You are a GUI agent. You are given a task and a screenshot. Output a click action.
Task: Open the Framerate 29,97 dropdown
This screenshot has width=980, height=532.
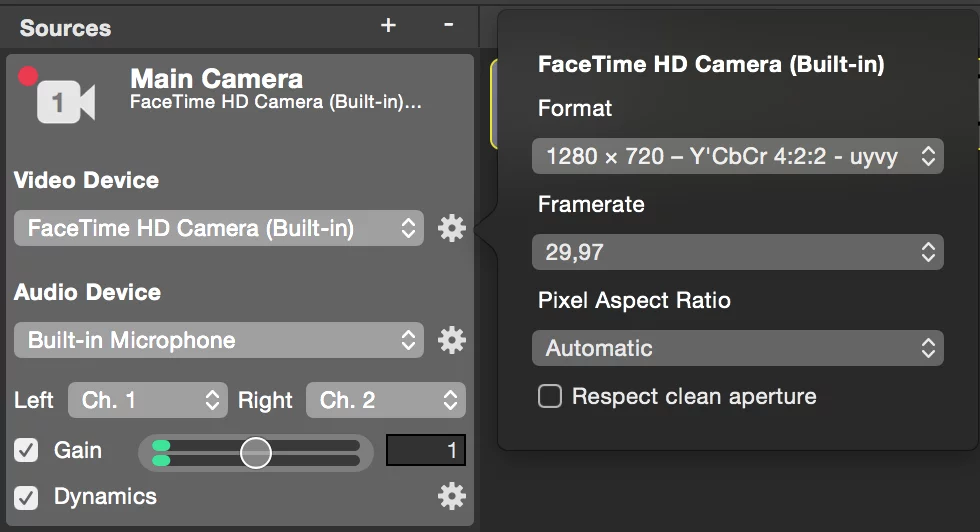coord(738,252)
